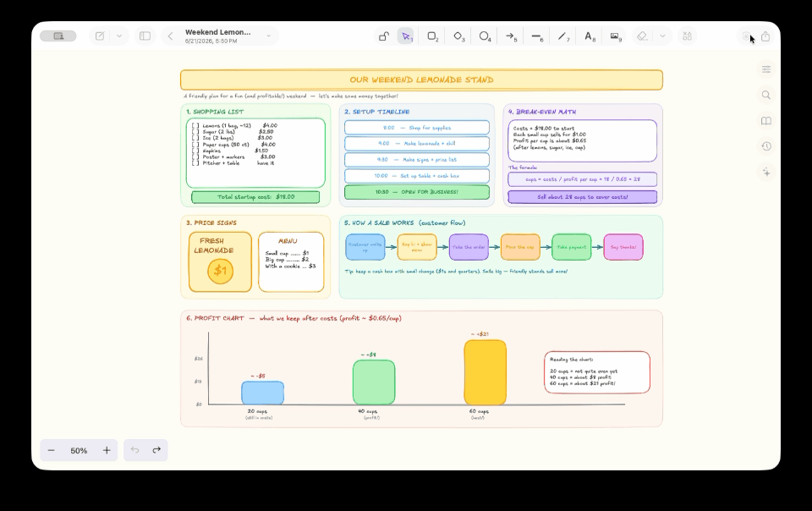This screenshot has height=511, width=812.
Task: Select the selection arrow tool
Action: click(407, 36)
